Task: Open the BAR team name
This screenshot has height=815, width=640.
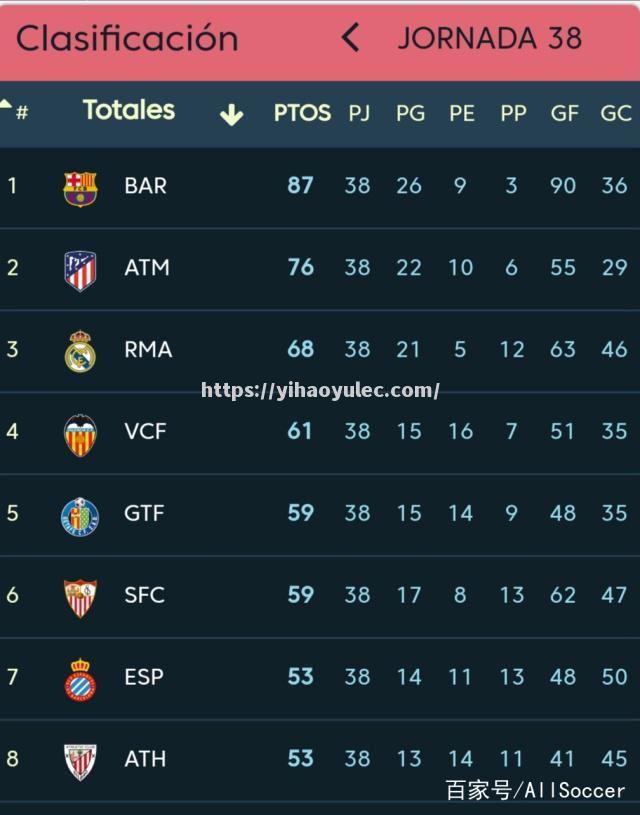Action: pyautogui.click(x=145, y=186)
